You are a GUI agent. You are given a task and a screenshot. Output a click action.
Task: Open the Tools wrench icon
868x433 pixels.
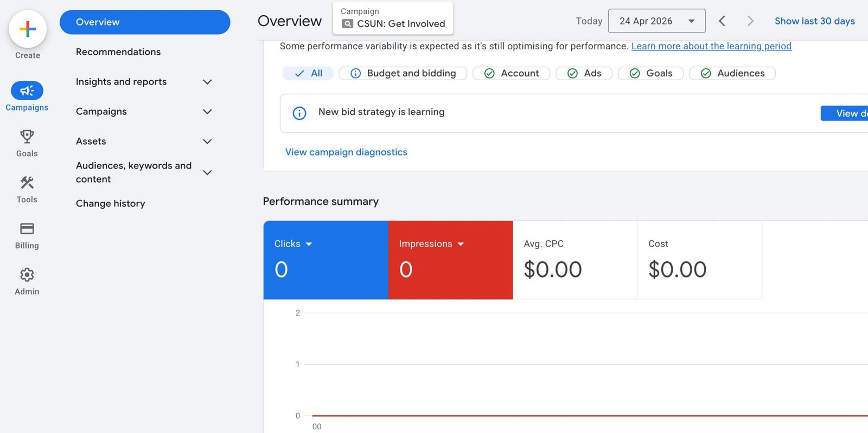[x=27, y=182]
